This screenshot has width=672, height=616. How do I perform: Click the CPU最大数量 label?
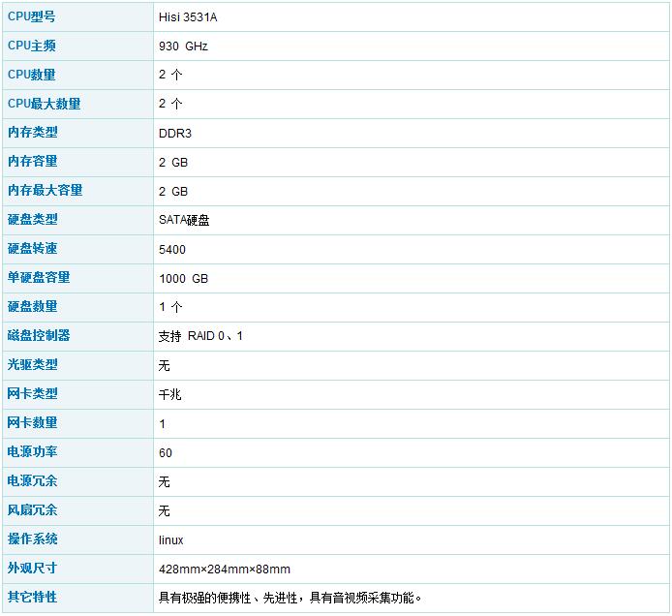point(45,104)
